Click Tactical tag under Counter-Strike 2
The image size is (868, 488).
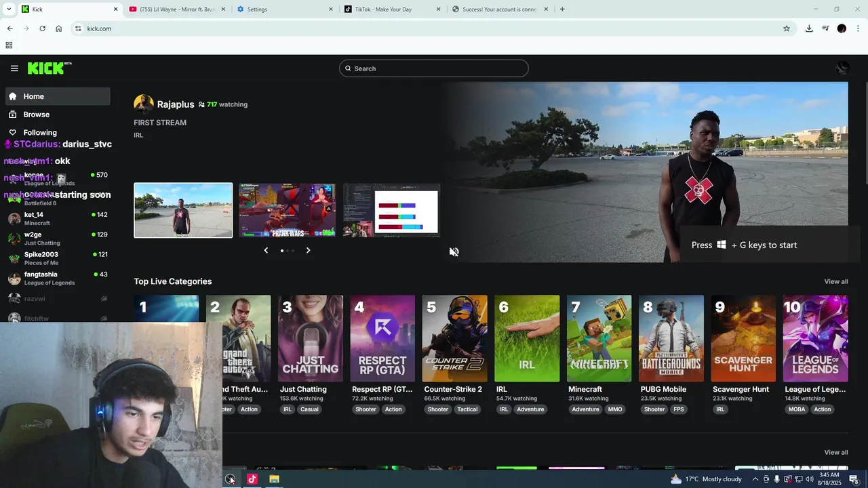pyautogui.click(x=467, y=409)
